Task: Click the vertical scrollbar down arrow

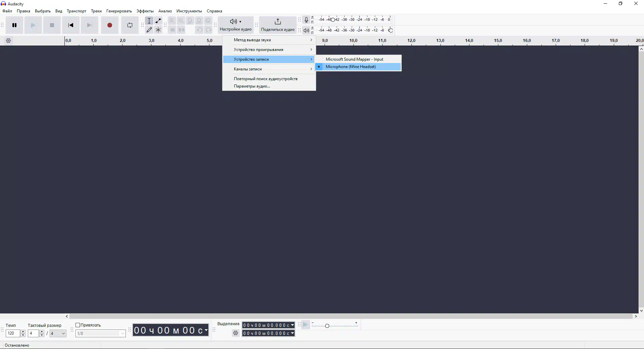Action: click(x=641, y=311)
